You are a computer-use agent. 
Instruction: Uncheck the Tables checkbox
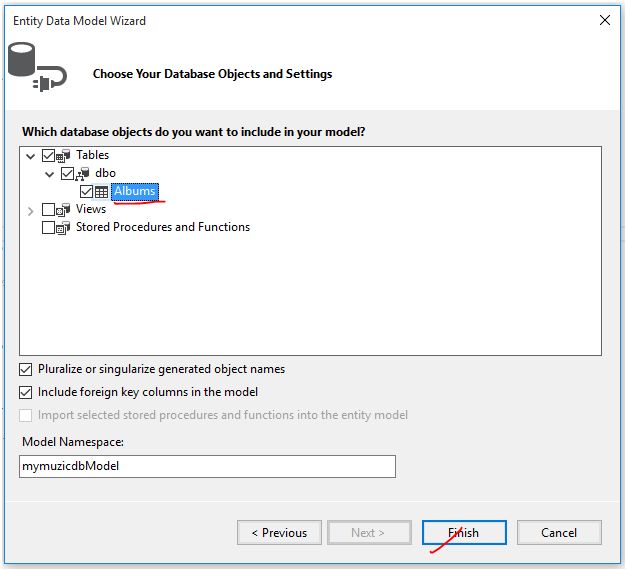48,156
